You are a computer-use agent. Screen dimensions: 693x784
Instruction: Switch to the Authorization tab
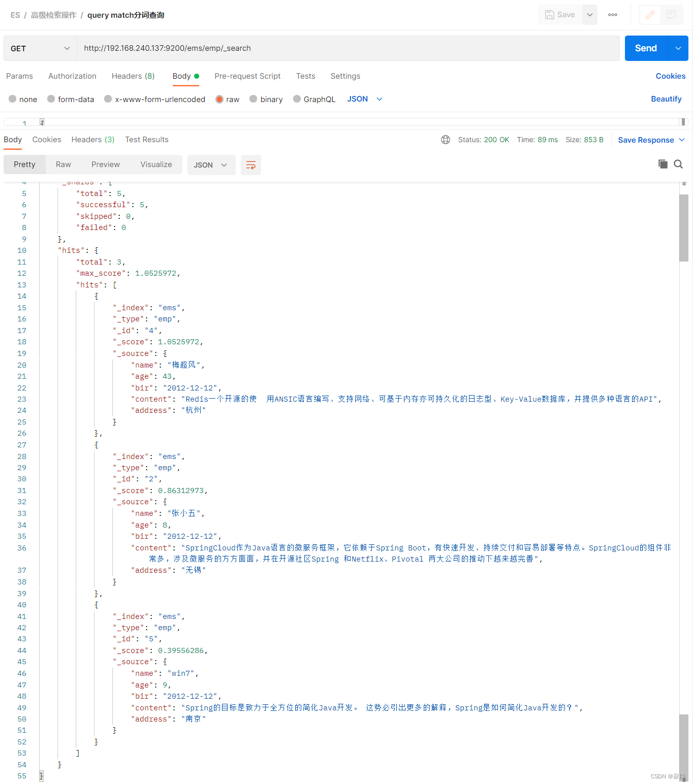click(x=72, y=76)
